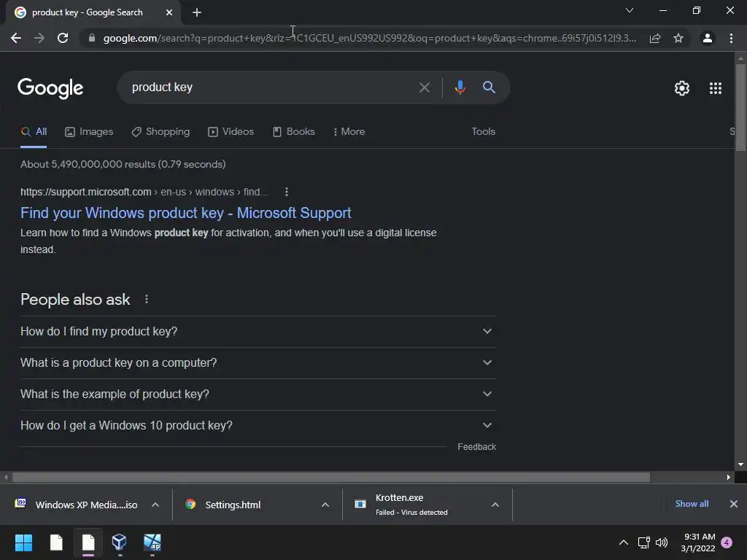The width and height of the screenshot is (747, 560).
Task: Show all downloads
Action: coord(692,504)
